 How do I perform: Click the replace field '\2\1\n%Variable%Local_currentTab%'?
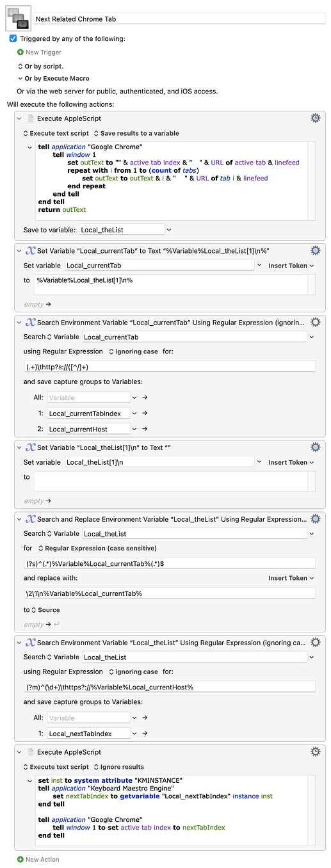[x=169, y=593]
